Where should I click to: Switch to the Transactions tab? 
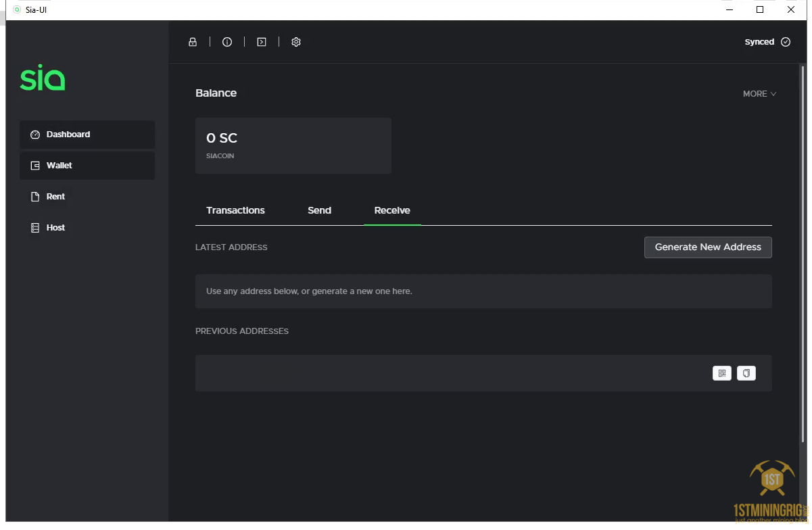(x=235, y=210)
